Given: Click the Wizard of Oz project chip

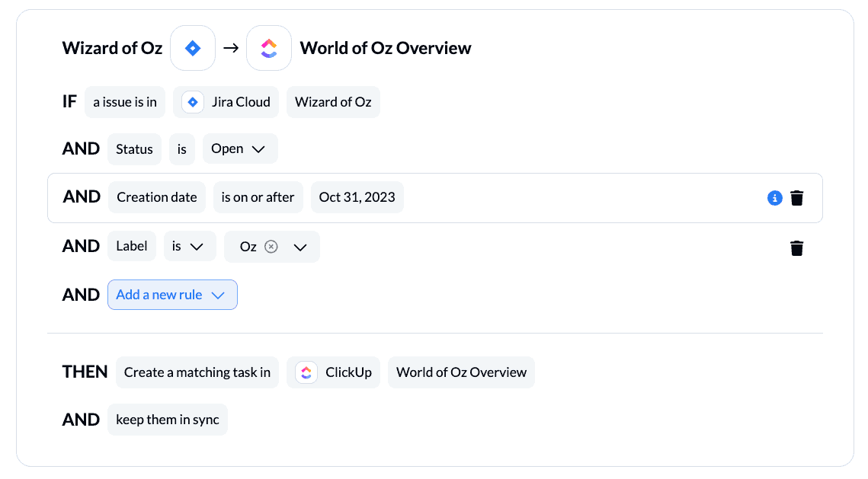Looking at the screenshot, I should pos(333,102).
